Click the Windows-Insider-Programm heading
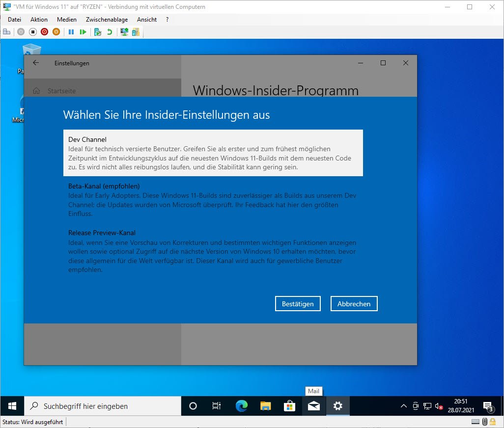This screenshot has width=504, height=428. [276, 90]
